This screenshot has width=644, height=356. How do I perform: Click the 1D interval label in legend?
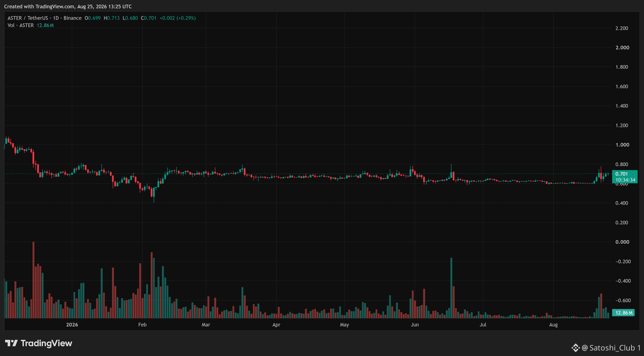[56, 18]
